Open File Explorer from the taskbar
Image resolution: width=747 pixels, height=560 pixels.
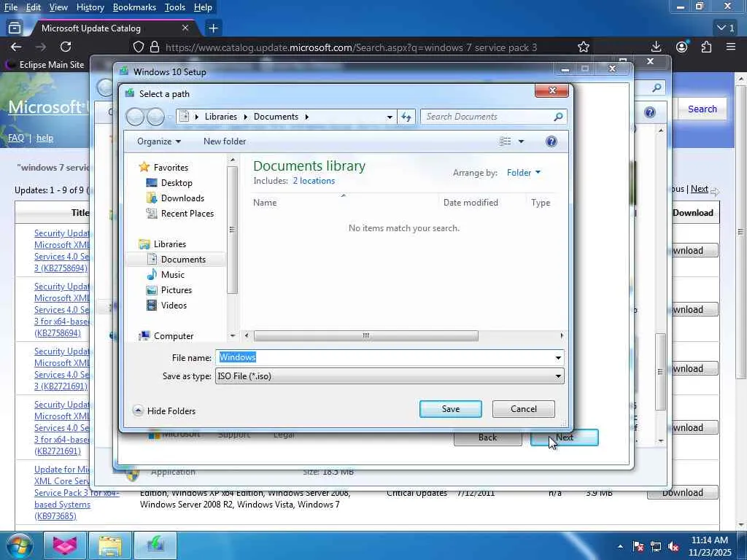[110, 545]
